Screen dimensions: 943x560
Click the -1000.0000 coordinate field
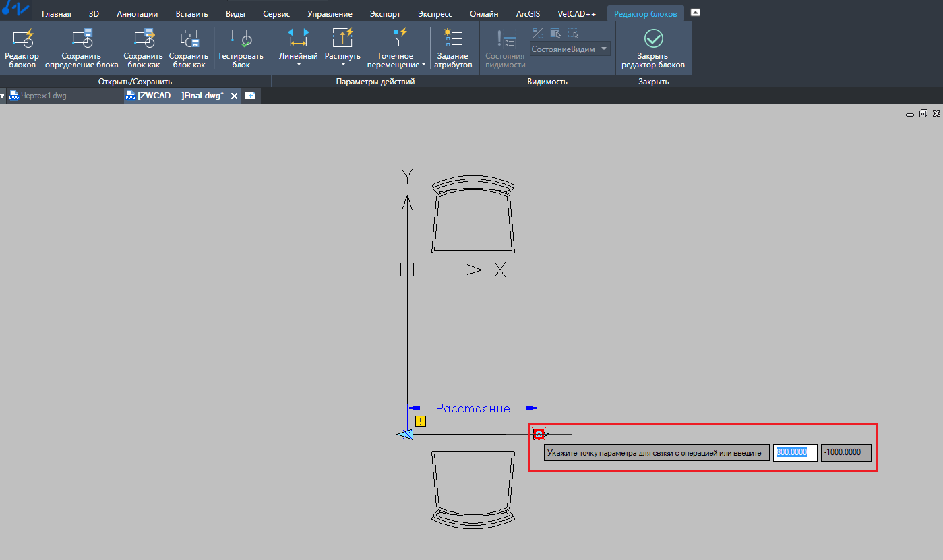(x=846, y=453)
